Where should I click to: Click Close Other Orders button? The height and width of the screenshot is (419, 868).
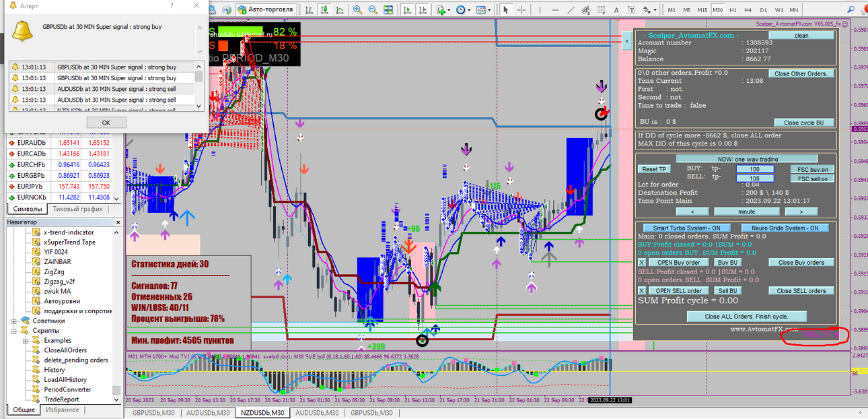click(x=801, y=73)
